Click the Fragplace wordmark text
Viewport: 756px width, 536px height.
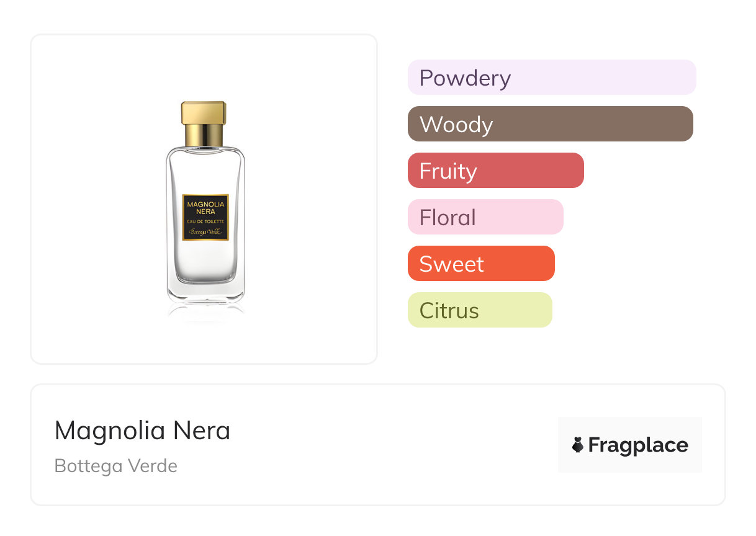pyautogui.click(x=637, y=445)
